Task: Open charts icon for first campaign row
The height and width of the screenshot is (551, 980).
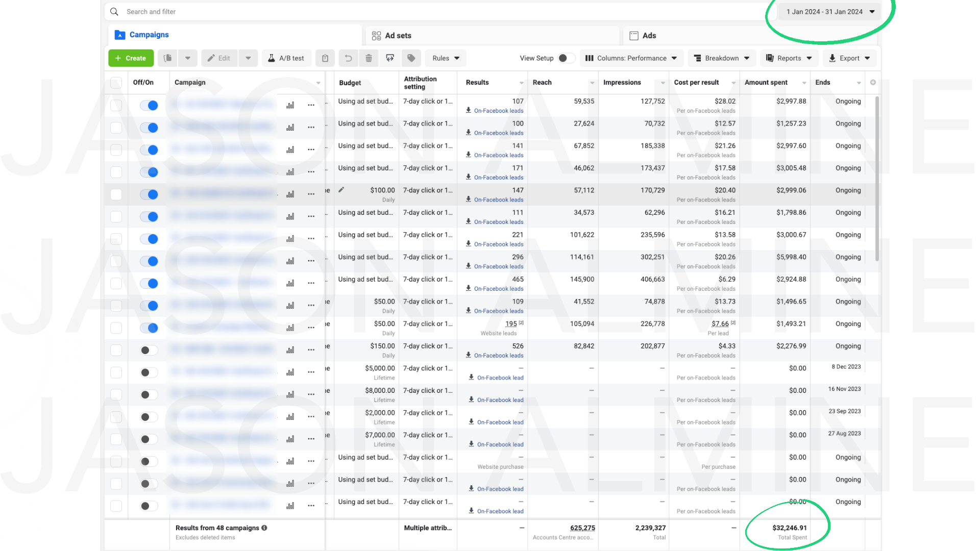Action: tap(290, 105)
